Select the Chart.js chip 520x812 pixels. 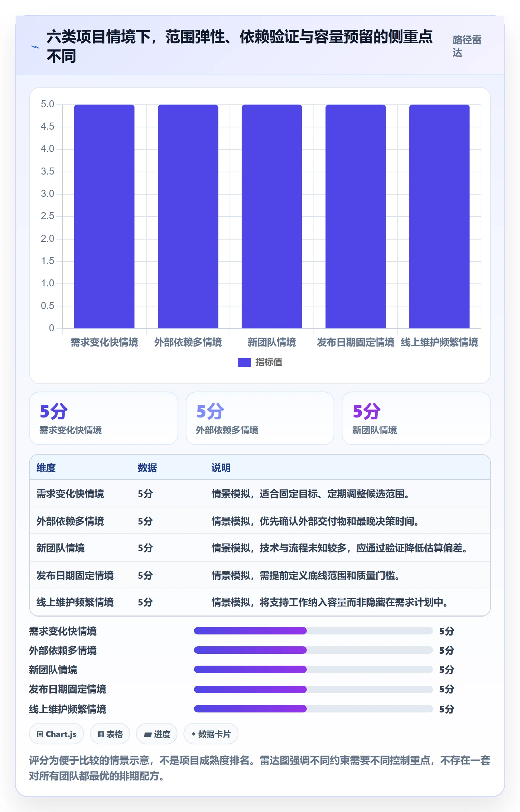click(56, 734)
